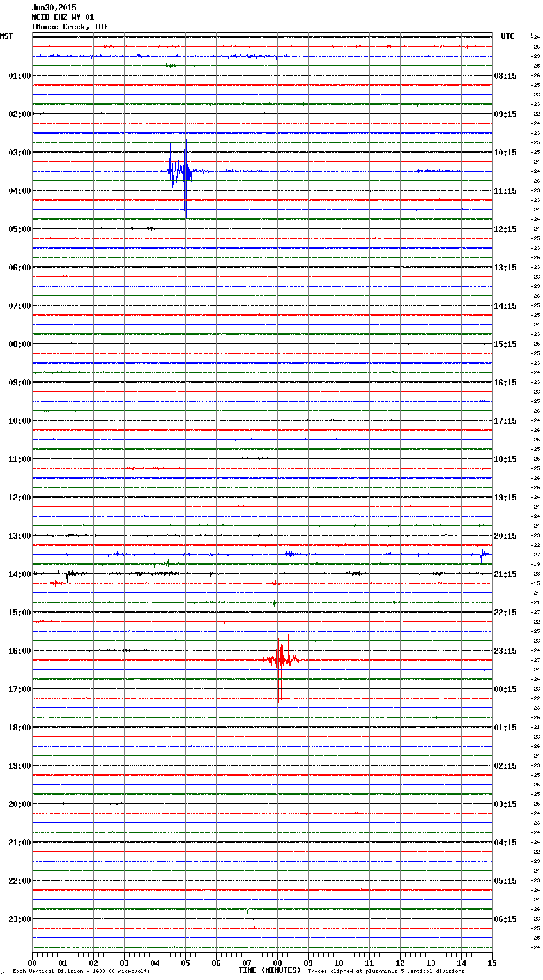This screenshot has width=543, height=980.
Task: Select the 10:00 MST time label
Action: (x=20, y=420)
